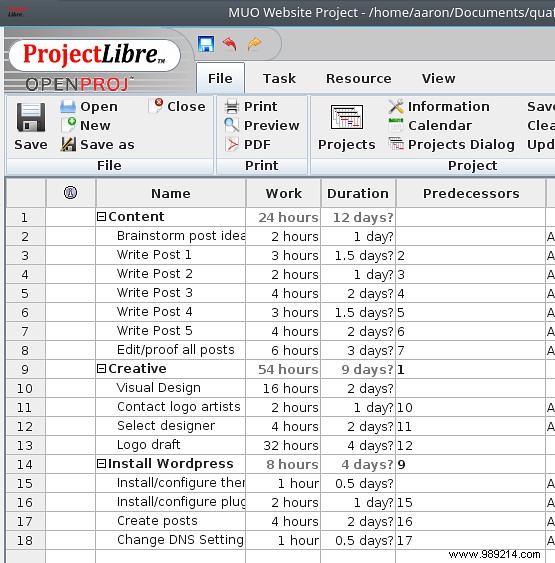The width and height of the screenshot is (555, 563).
Task: Open the Task ribbon tab
Action: pyautogui.click(x=279, y=78)
